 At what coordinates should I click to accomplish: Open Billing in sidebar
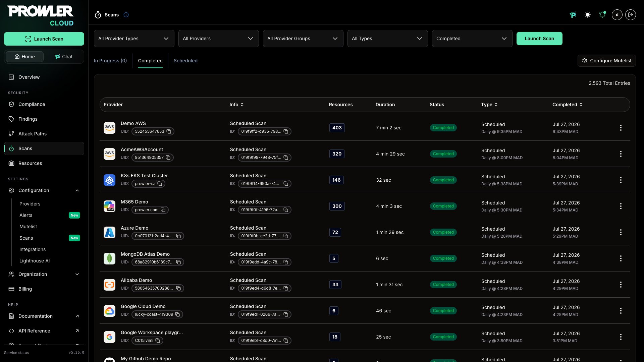click(x=44, y=289)
